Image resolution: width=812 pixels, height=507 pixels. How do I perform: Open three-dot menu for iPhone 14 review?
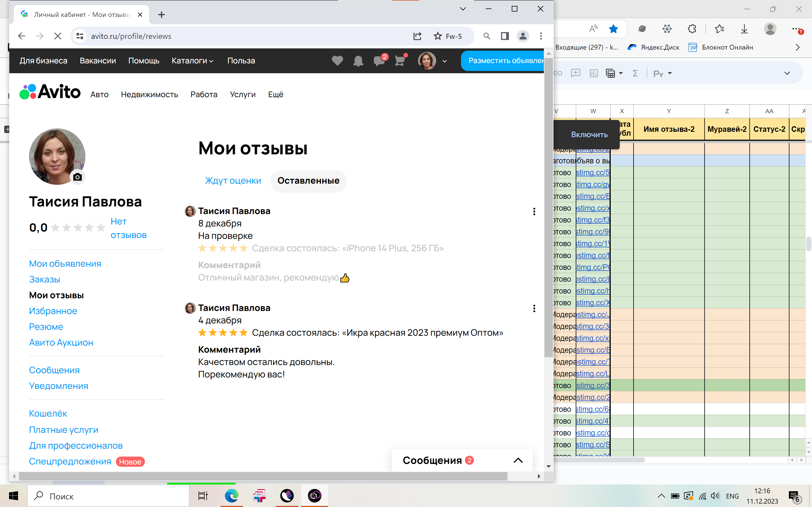tap(534, 212)
